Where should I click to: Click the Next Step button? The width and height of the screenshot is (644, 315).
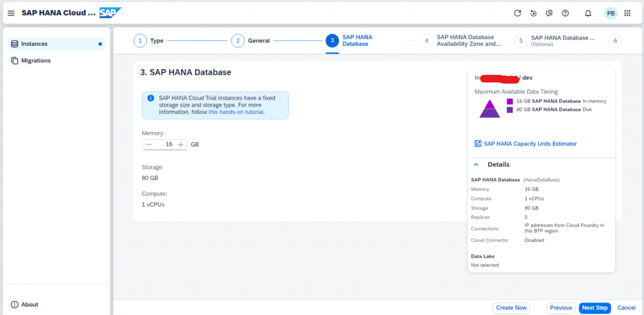(595, 308)
